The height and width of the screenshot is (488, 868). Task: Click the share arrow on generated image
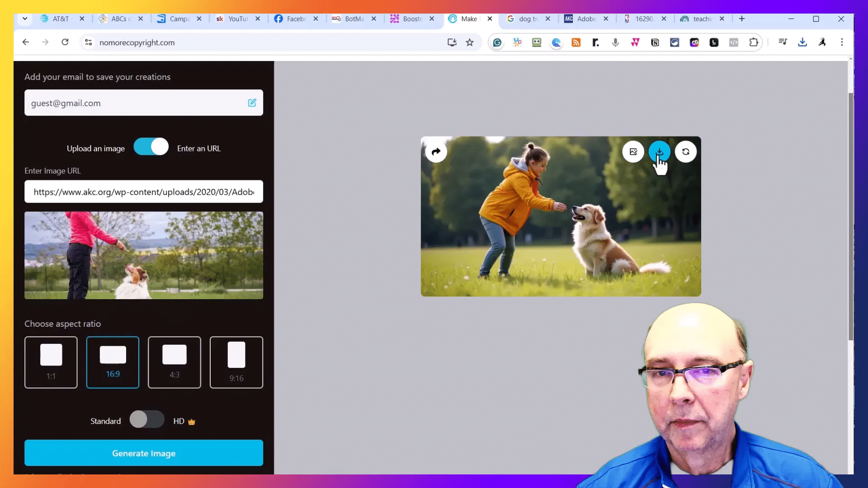436,152
